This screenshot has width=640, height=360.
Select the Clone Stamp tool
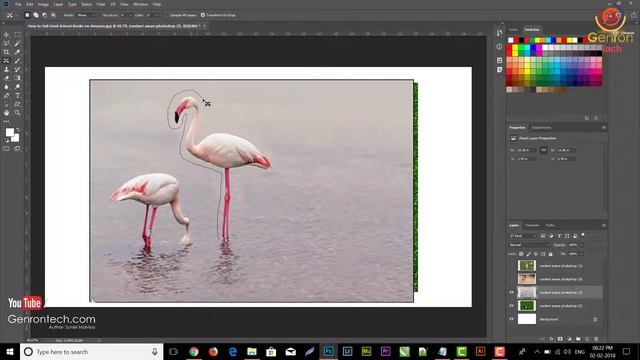tap(6, 70)
